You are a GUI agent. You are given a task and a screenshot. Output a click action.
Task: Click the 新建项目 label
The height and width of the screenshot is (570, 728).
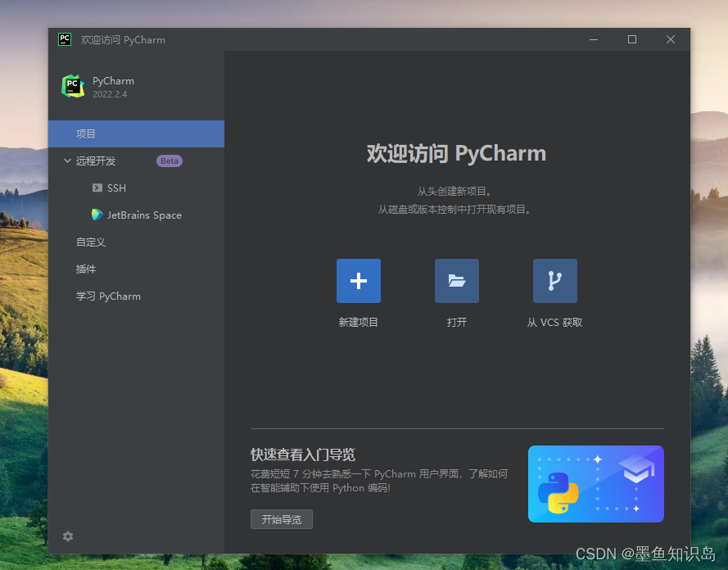point(359,322)
